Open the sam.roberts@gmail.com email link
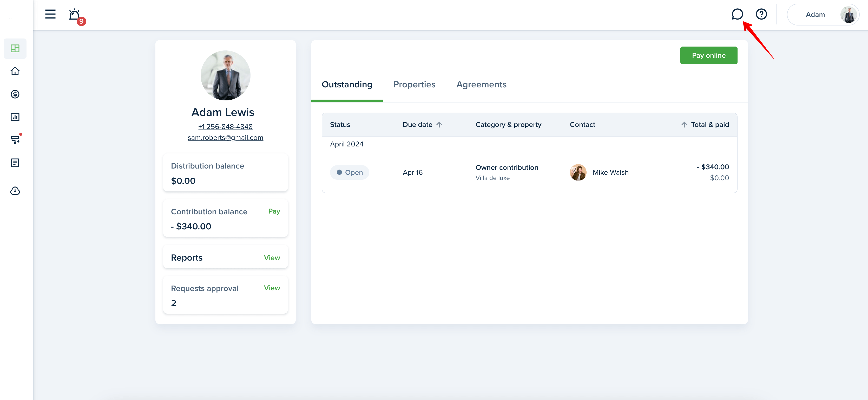 (225, 138)
